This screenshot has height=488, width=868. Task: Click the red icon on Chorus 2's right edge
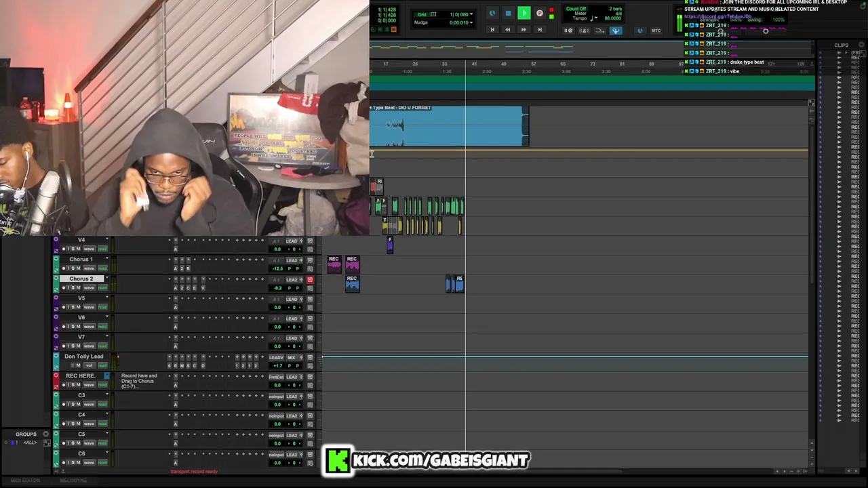310,279
